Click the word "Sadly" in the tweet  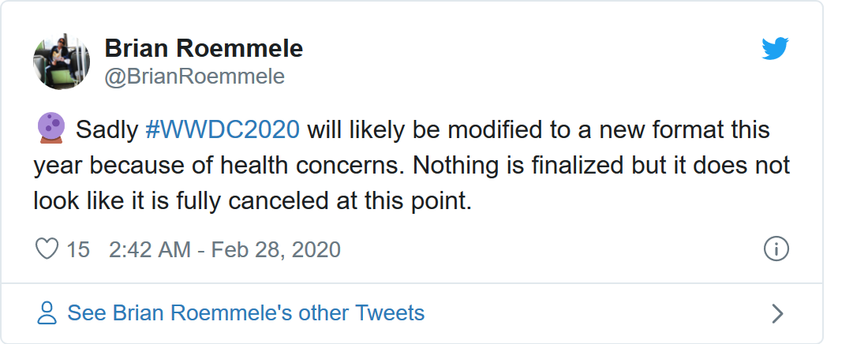pos(108,129)
